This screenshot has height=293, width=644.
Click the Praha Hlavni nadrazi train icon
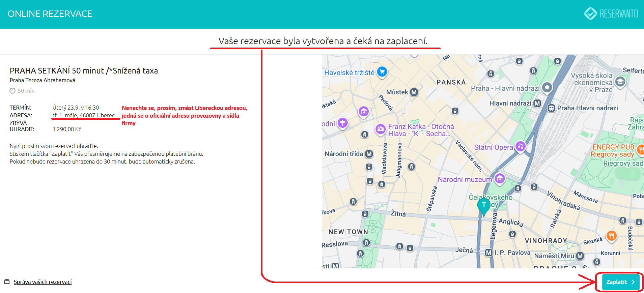point(551,108)
